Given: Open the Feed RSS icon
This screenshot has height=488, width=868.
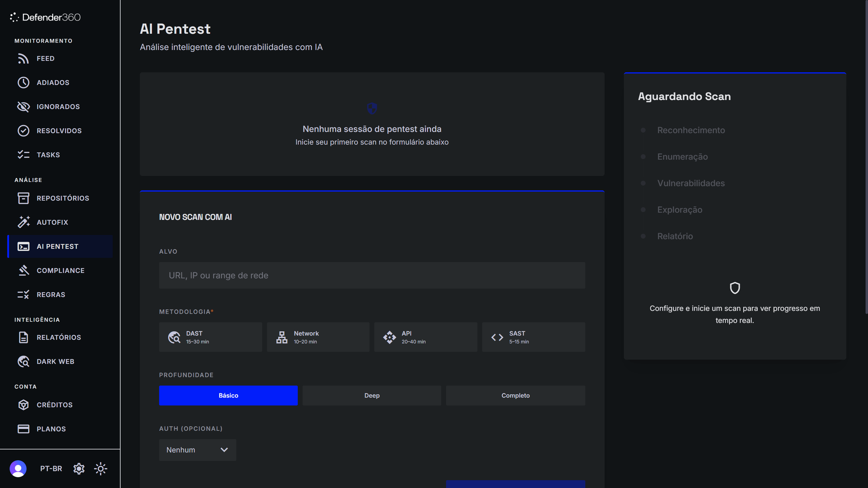Looking at the screenshot, I should [23, 59].
